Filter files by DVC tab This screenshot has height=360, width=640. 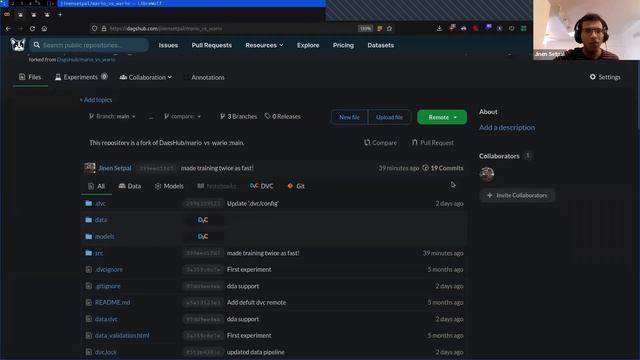click(262, 186)
